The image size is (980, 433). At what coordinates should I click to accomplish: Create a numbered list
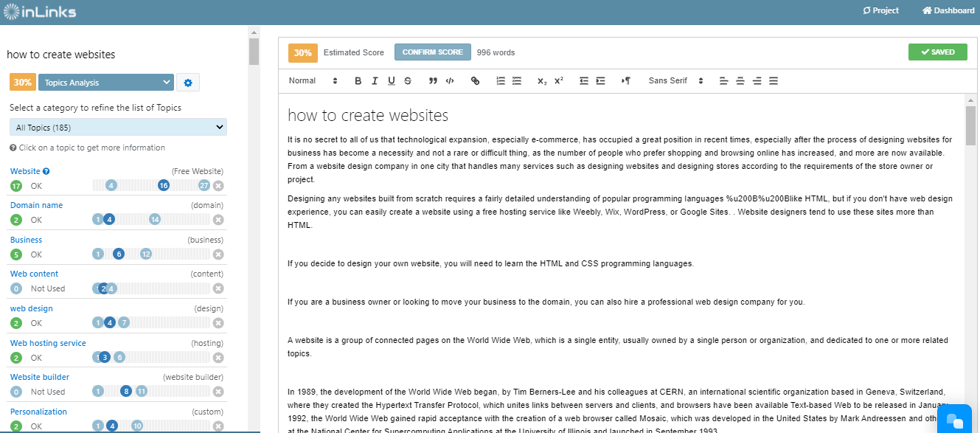click(x=501, y=81)
